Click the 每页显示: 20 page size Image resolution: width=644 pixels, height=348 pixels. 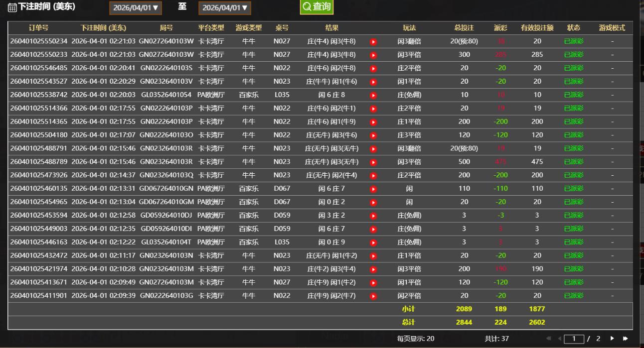[x=415, y=339]
